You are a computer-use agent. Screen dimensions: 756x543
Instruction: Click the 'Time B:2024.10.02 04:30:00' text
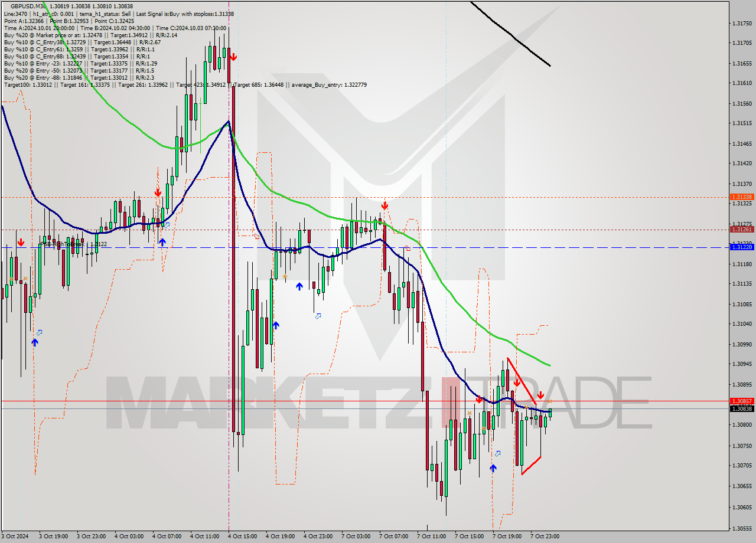pos(115,28)
